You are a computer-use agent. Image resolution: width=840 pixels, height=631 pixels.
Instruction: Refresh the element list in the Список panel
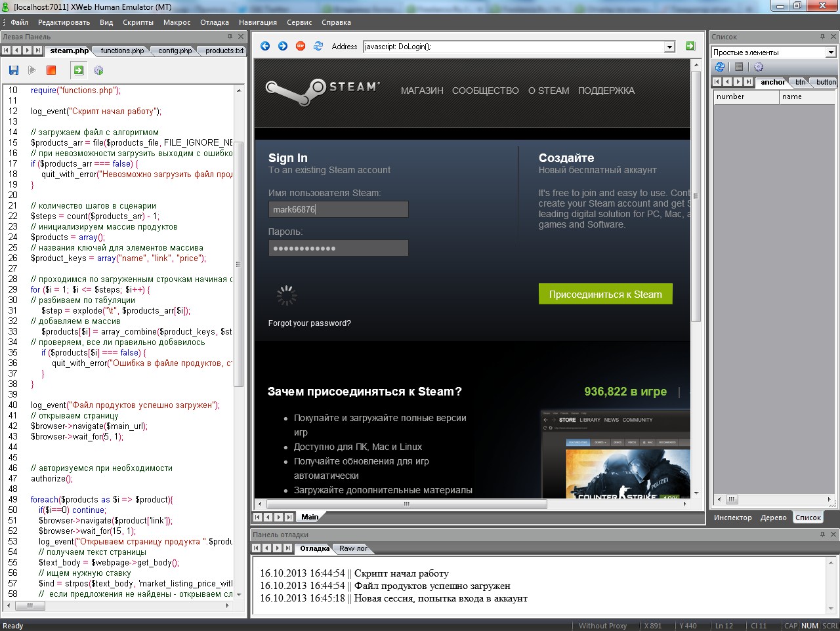click(x=720, y=67)
